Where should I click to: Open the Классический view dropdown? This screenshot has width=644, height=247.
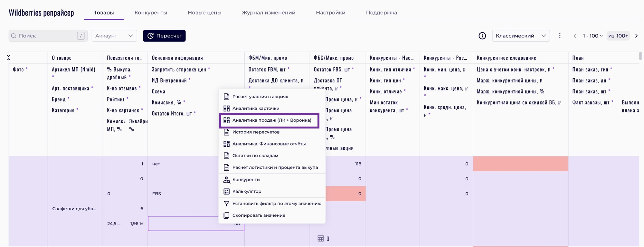521,36
